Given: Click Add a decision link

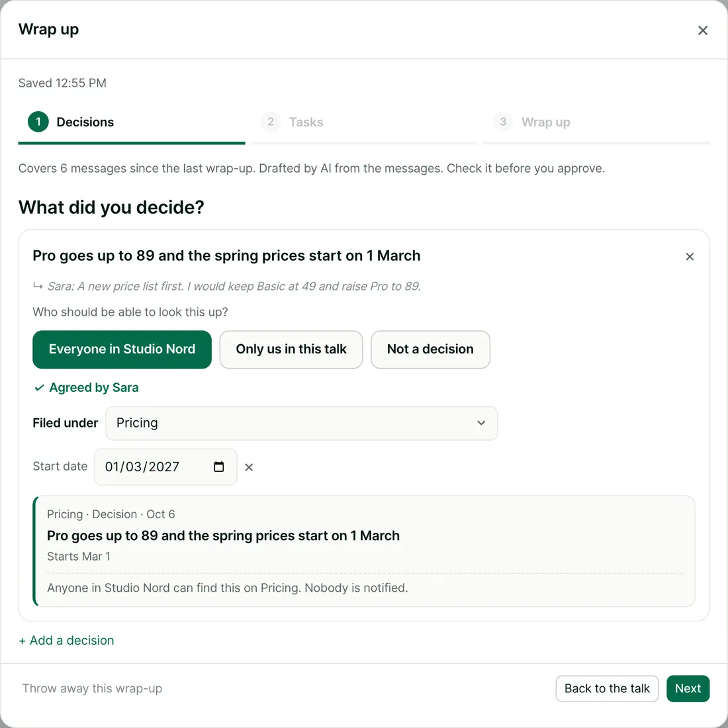Looking at the screenshot, I should coord(66,640).
